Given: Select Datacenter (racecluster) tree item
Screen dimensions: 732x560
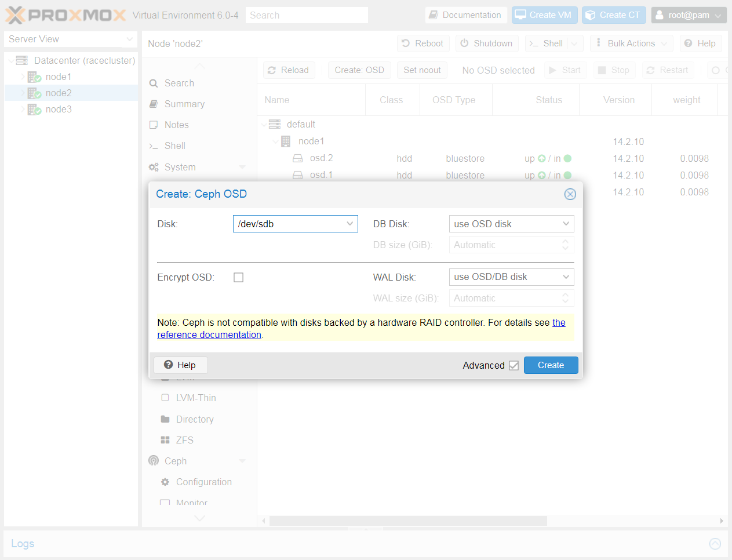Looking at the screenshot, I should tap(85, 60).
